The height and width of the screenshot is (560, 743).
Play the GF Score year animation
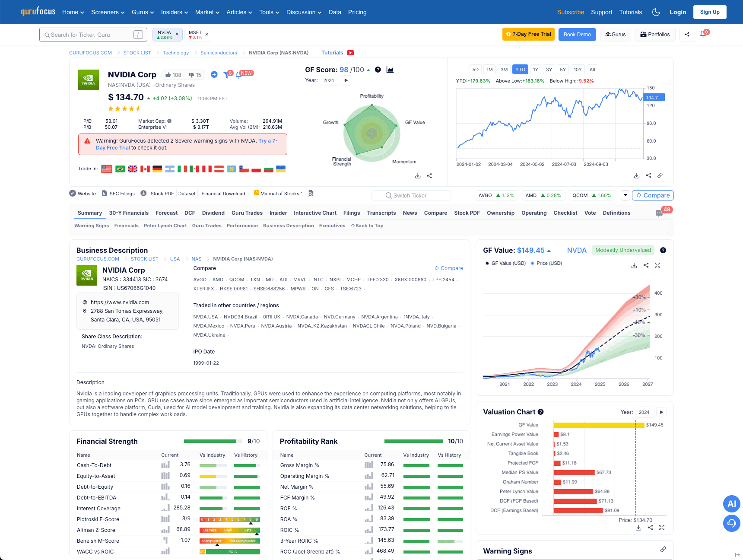pos(346,80)
